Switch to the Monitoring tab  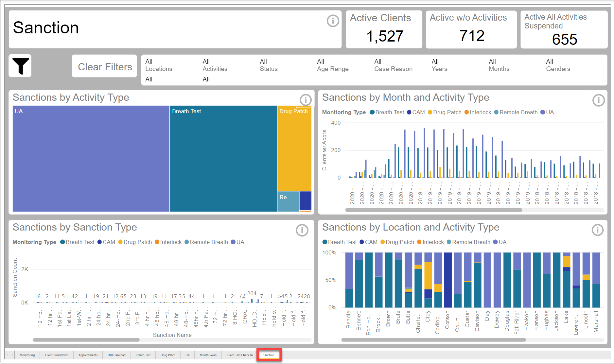[x=27, y=355]
